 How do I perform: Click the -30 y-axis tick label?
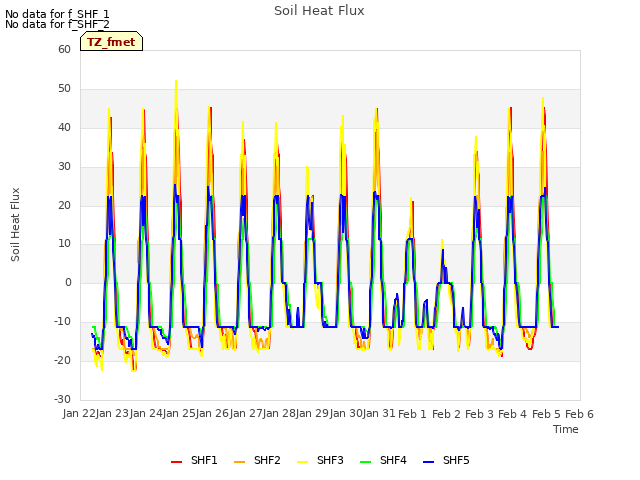[x=63, y=399]
